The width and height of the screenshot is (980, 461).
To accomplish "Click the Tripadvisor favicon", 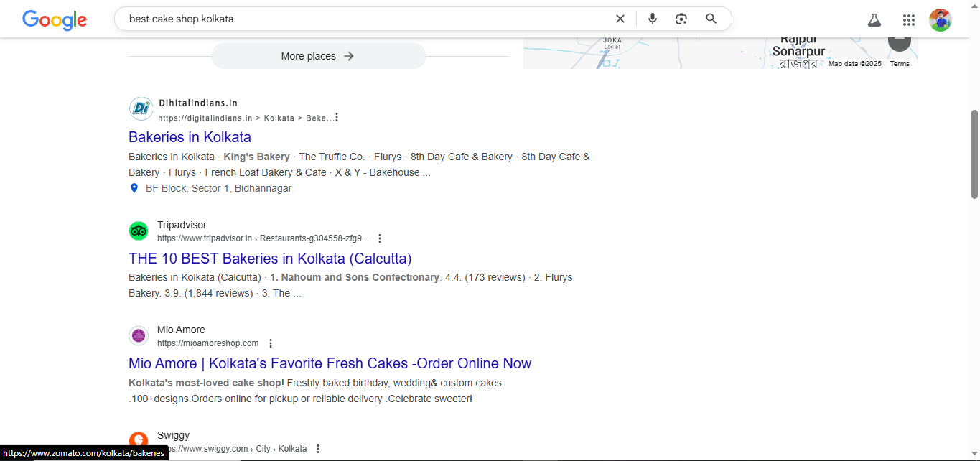I will 140,230.
